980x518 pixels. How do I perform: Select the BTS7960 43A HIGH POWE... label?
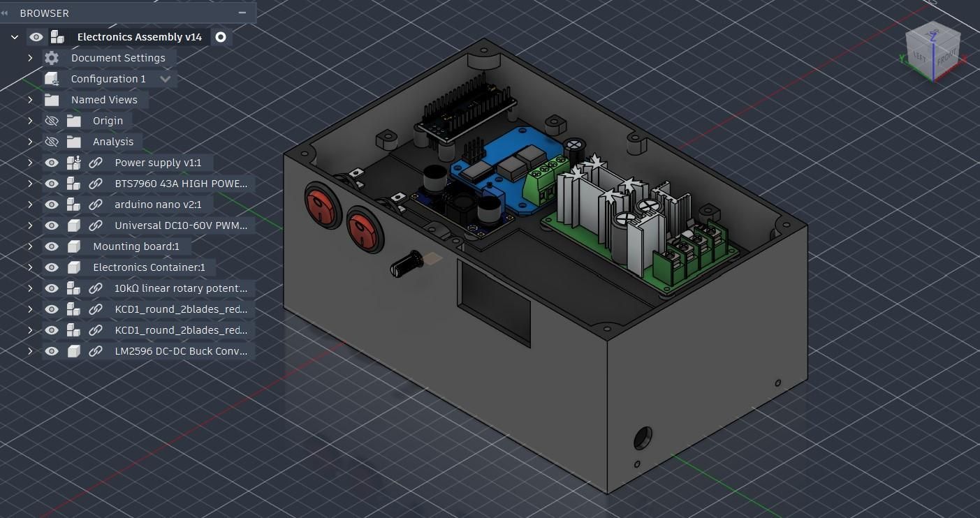tap(181, 184)
